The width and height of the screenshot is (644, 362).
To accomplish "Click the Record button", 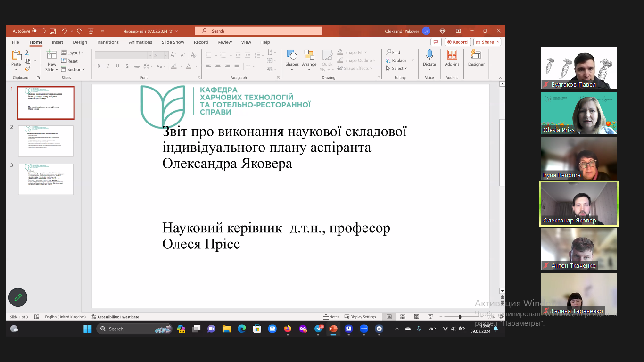I will coord(457,42).
